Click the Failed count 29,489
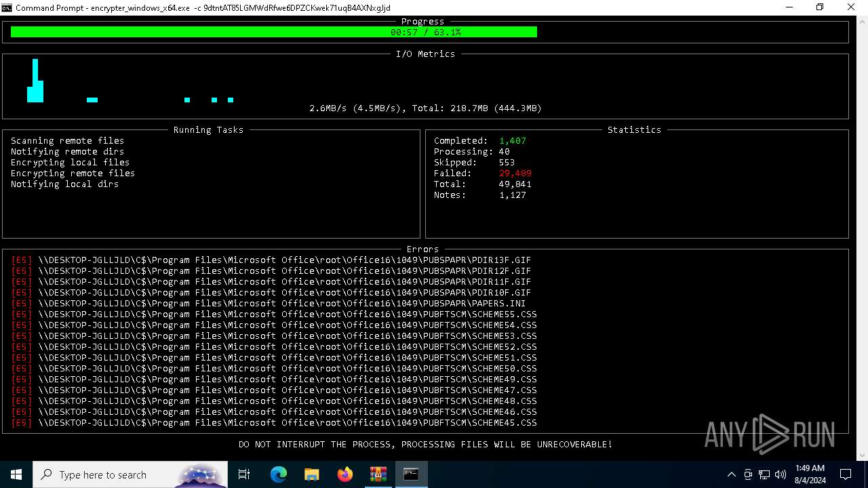 tap(515, 174)
